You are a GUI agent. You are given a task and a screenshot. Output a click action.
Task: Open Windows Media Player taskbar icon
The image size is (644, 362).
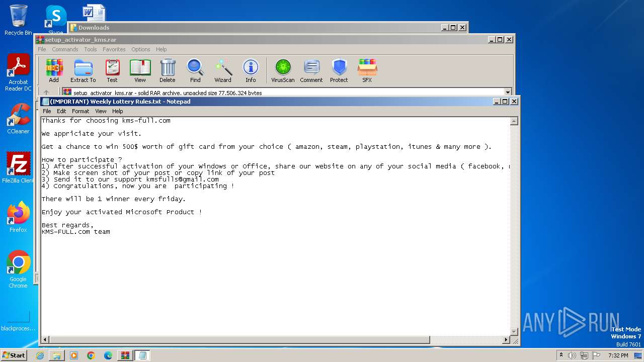click(74, 355)
